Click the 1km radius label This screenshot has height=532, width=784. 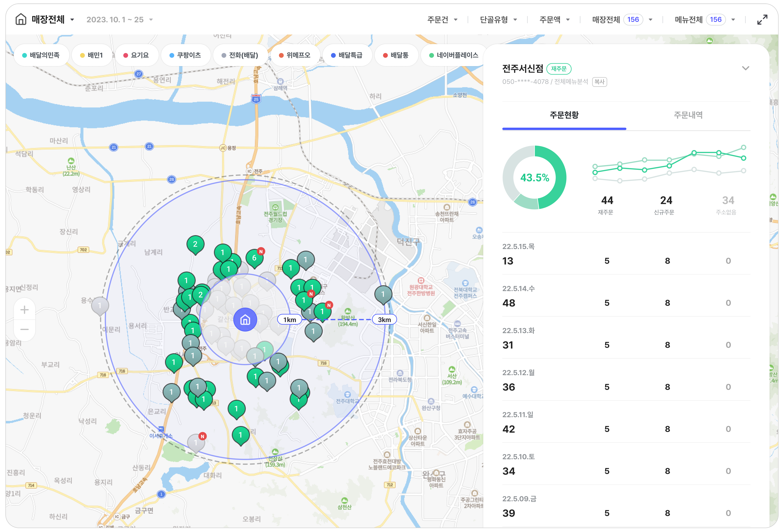click(289, 319)
